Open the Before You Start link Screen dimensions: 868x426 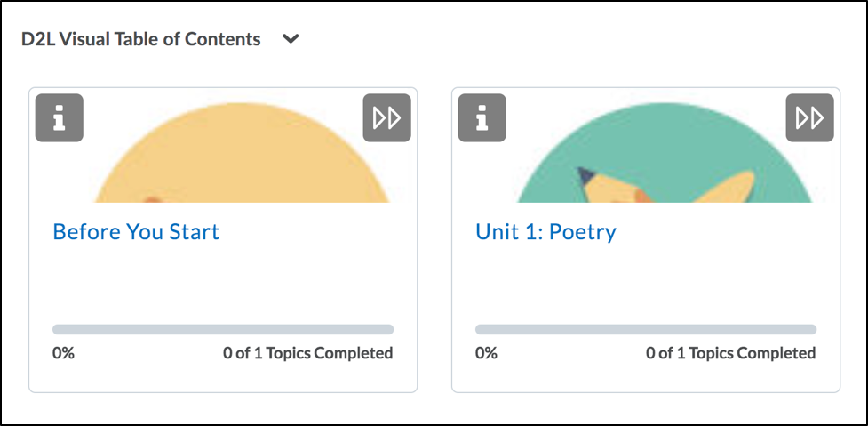[x=136, y=232]
